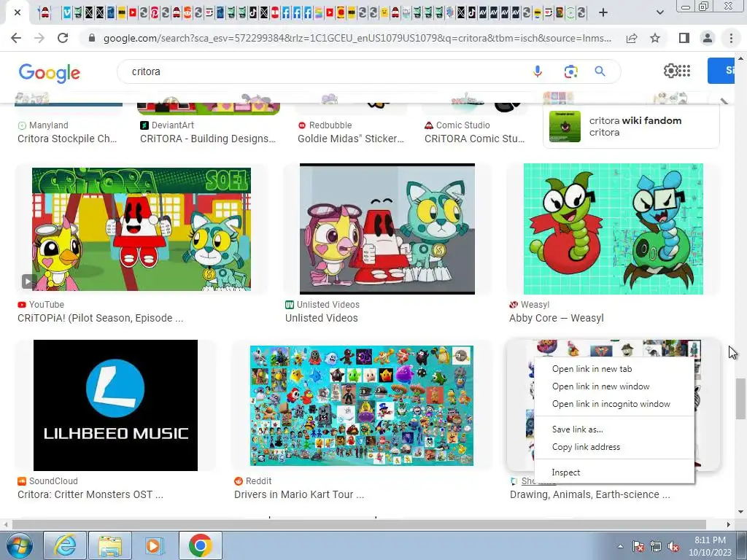This screenshot has height=560, width=747.
Task: Click the horizontal scrollbar right arrow
Action: pyautogui.click(x=729, y=524)
